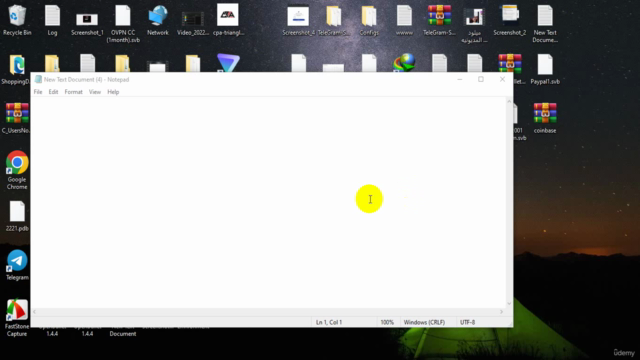Launch Google Chrome from desktop
This screenshot has width=640, height=360.
click(x=17, y=170)
